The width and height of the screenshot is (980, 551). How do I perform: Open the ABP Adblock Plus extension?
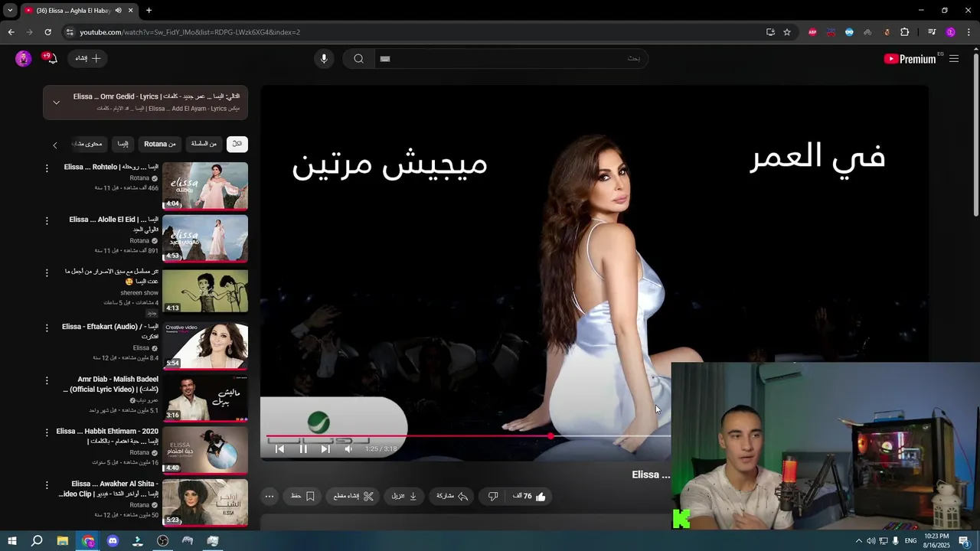(x=812, y=32)
